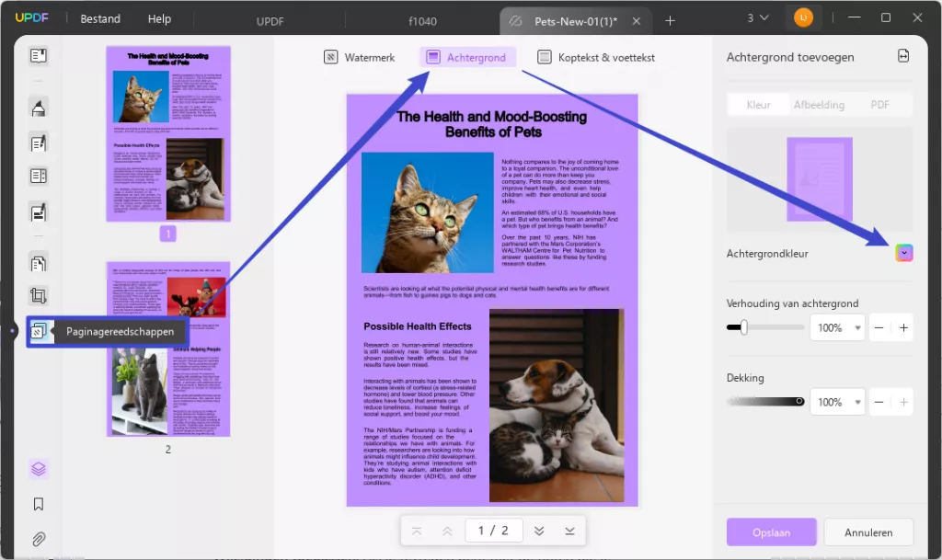The image size is (942, 560).
Task: Go to previous page arrow
Action: point(447,531)
